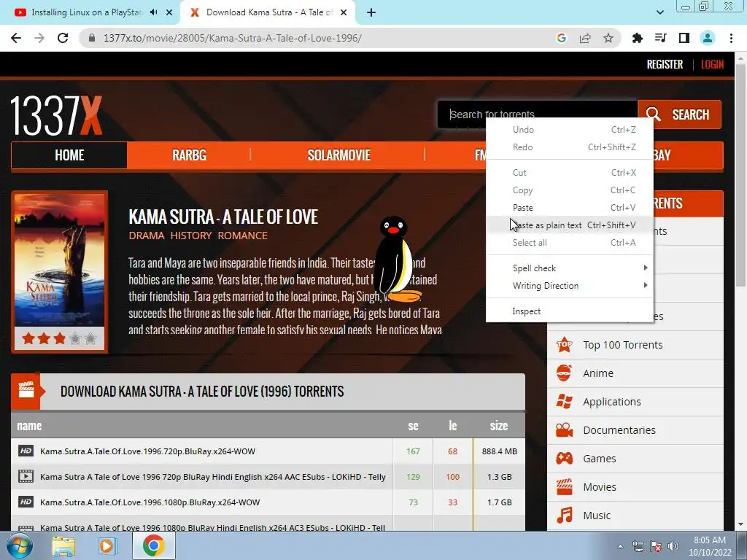Viewport: 747px width, 560px height.
Task: Click the Applications Windows flag icon
Action: click(x=565, y=402)
